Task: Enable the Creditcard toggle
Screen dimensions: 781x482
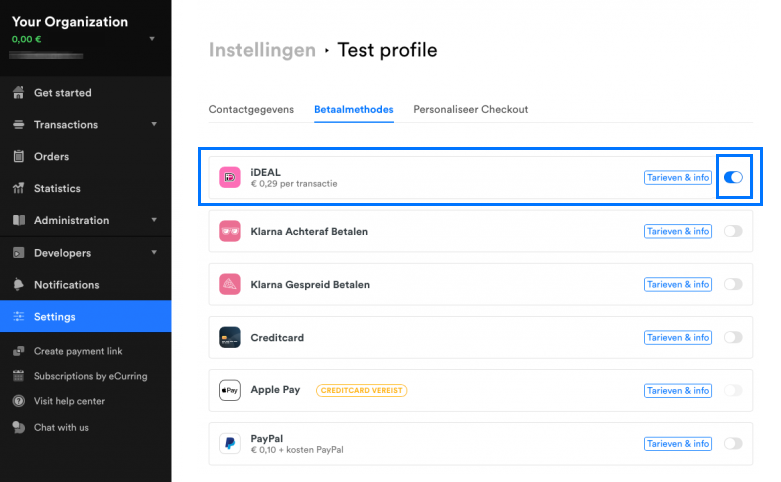Action: (733, 337)
